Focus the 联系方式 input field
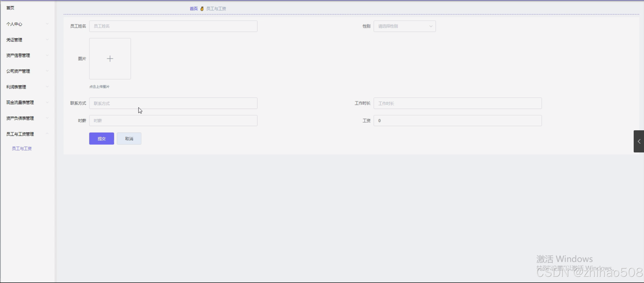Image resolution: width=644 pixels, height=283 pixels. [x=173, y=103]
